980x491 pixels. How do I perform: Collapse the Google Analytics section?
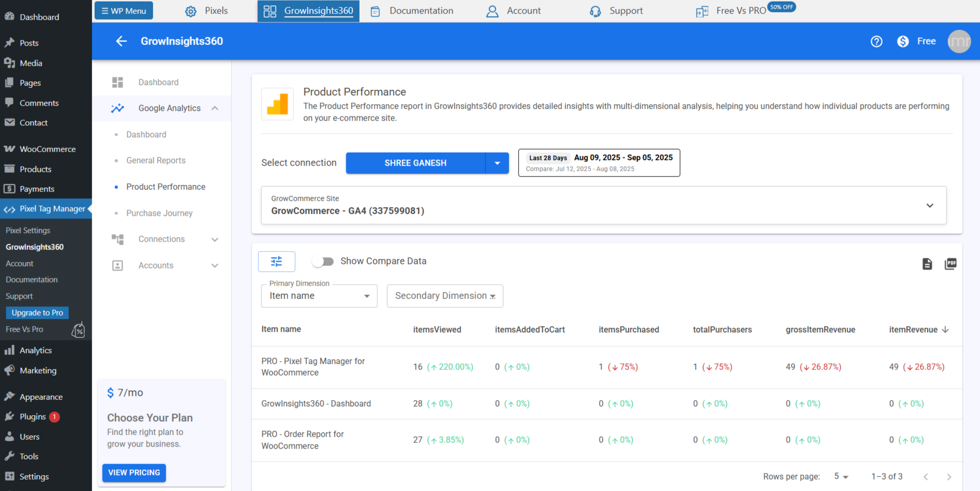(215, 108)
